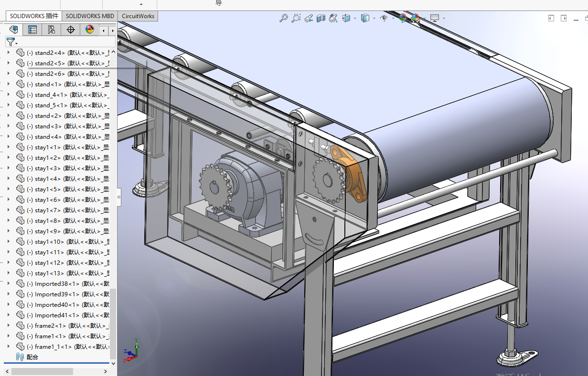Expand the stand_4<1> tree node
The height and width of the screenshot is (376, 588).
8,94
